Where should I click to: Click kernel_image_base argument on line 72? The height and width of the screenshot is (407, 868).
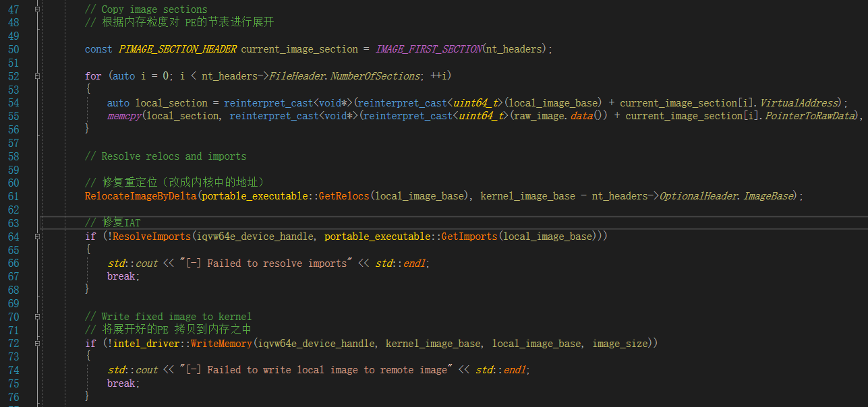(x=433, y=344)
